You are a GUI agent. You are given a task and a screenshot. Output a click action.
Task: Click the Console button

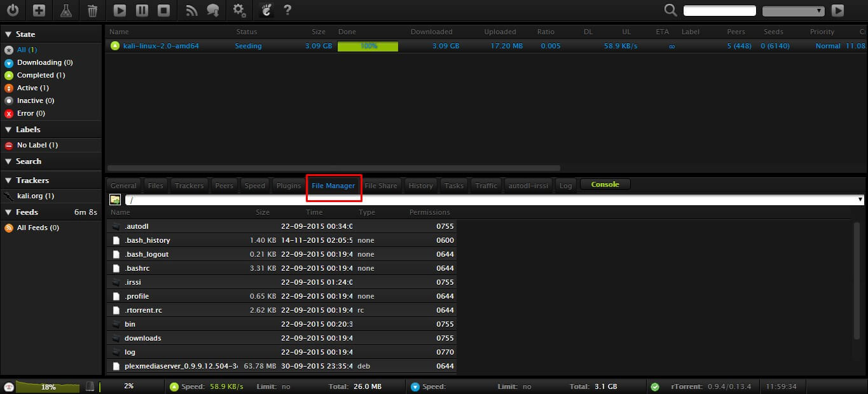[605, 184]
